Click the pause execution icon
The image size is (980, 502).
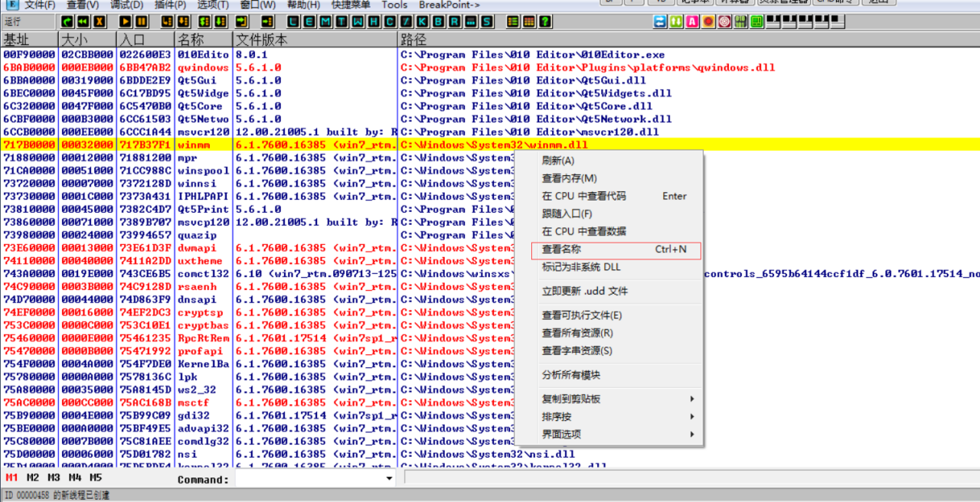point(142,21)
